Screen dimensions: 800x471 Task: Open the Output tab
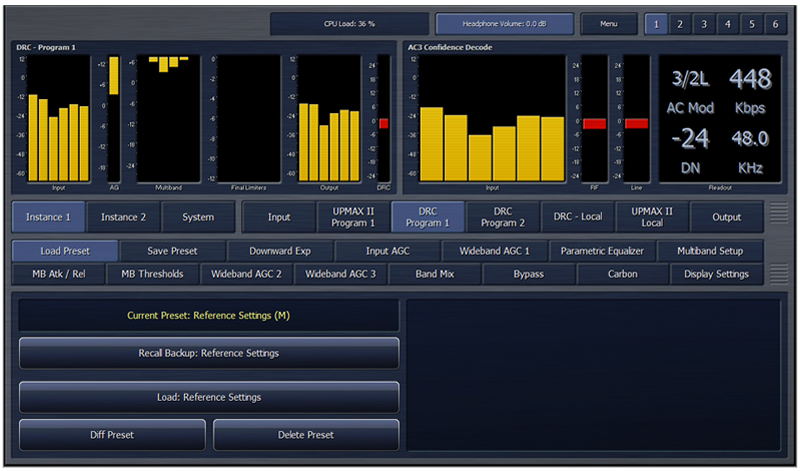point(727,217)
